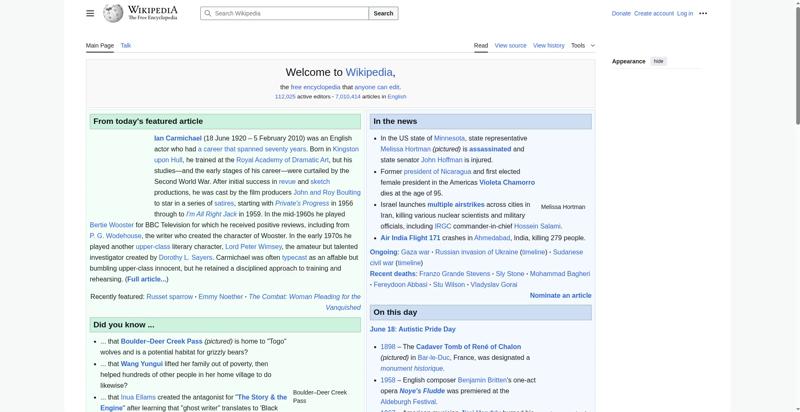Click the Log in link
This screenshot has width=800, height=412.
(685, 13)
